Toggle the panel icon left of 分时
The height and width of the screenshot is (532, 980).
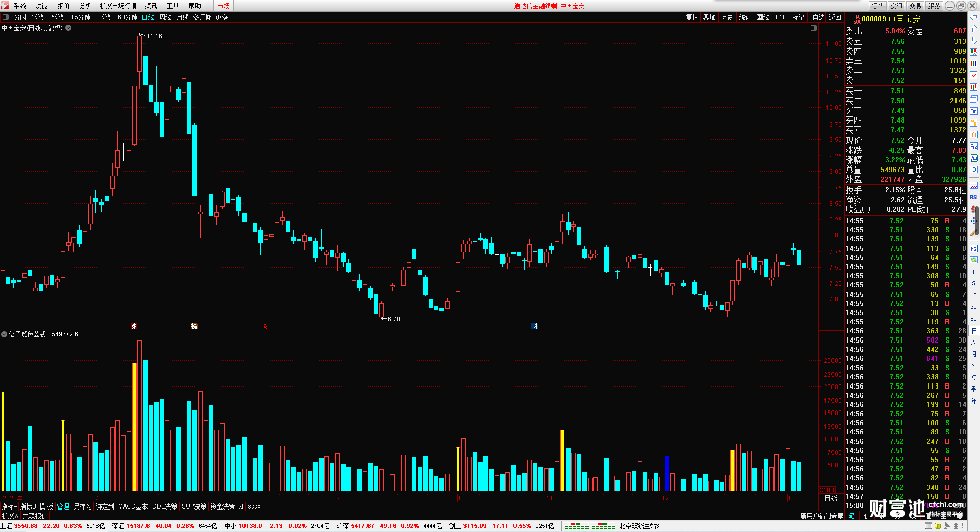(6, 17)
